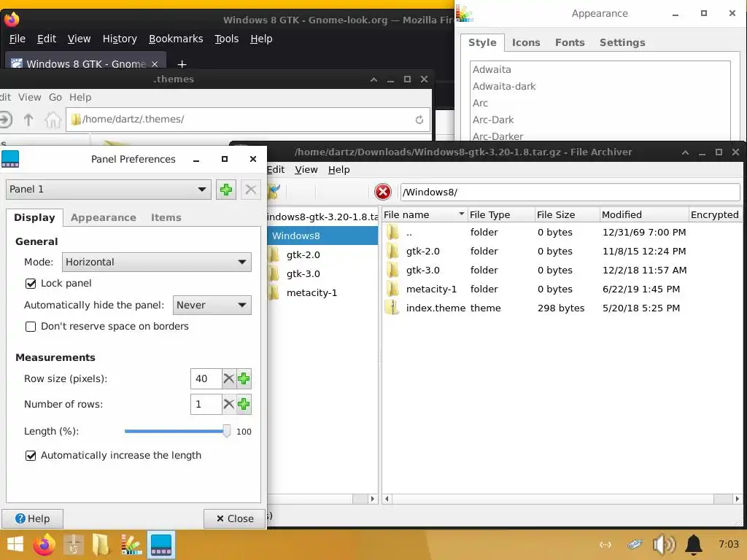Select the Adwaita-dark theme
The image size is (747, 560).
coord(504,86)
